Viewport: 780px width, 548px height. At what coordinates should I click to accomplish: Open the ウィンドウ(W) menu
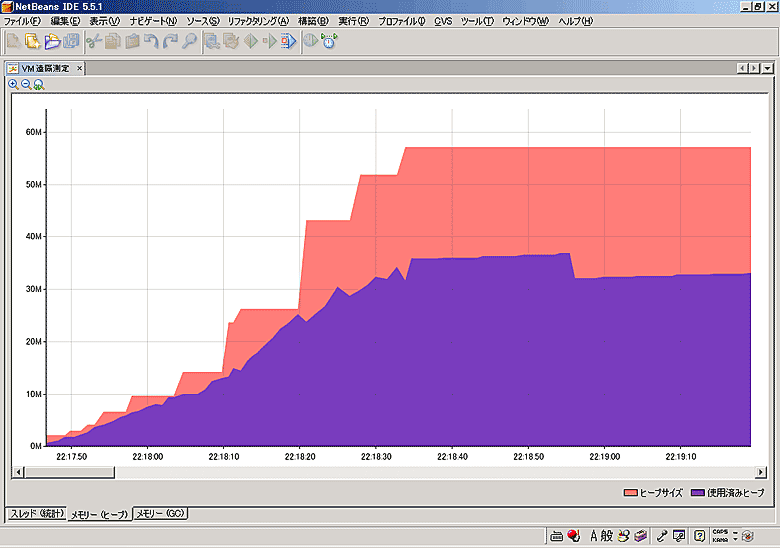point(525,21)
